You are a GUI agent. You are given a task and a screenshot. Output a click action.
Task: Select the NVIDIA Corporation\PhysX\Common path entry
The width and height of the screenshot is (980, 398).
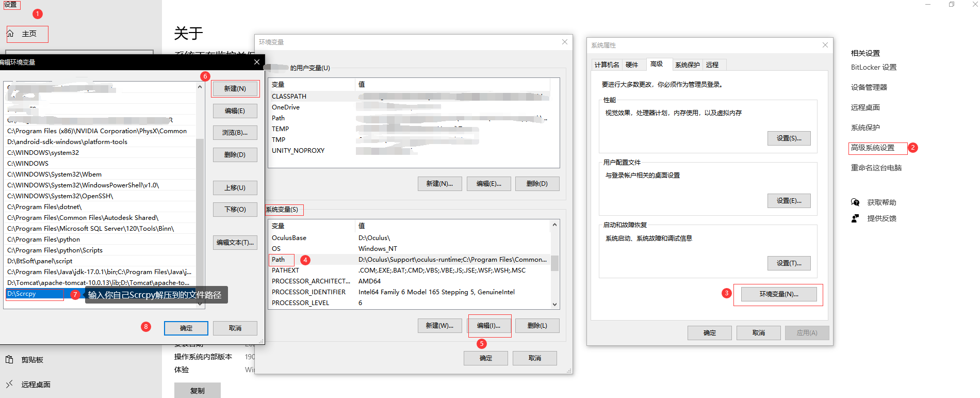[101, 131]
